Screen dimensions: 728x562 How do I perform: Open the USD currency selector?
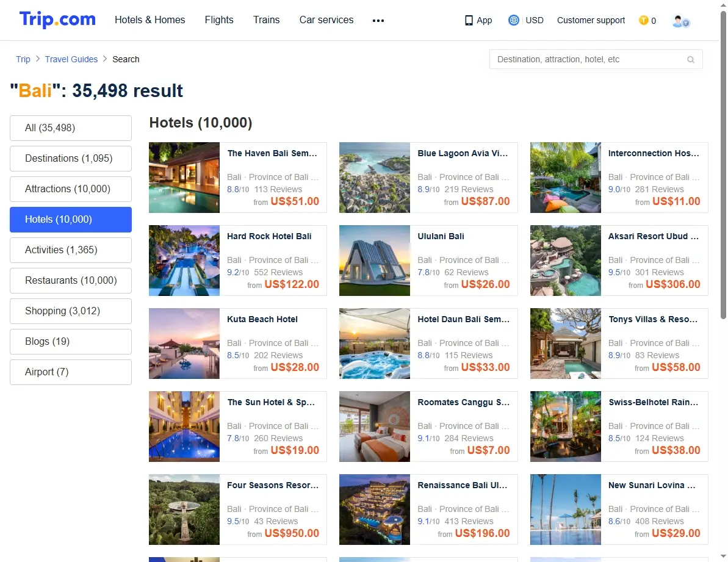pos(535,20)
